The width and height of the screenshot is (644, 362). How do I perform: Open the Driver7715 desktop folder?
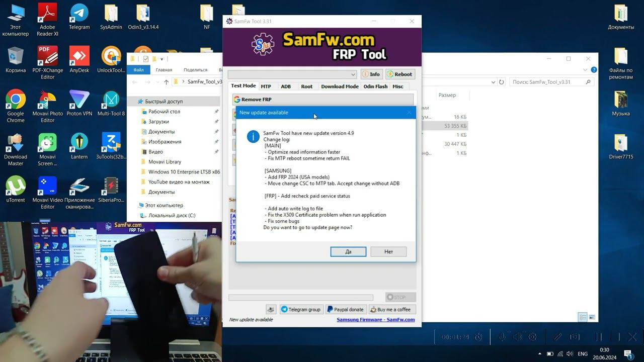tap(621, 146)
